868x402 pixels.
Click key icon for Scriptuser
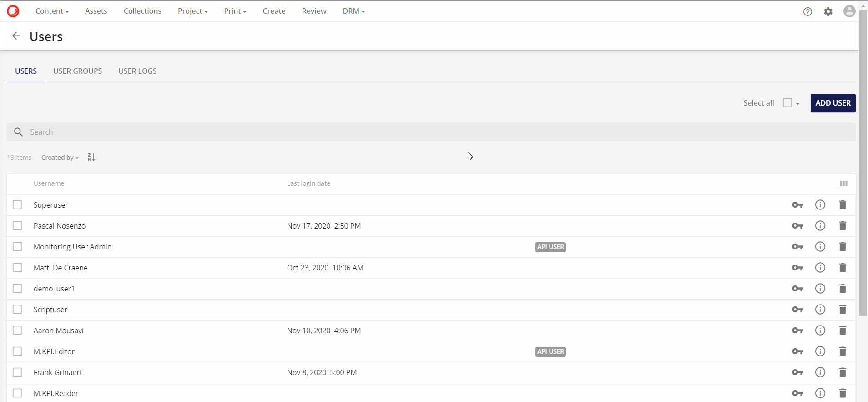point(797,310)
